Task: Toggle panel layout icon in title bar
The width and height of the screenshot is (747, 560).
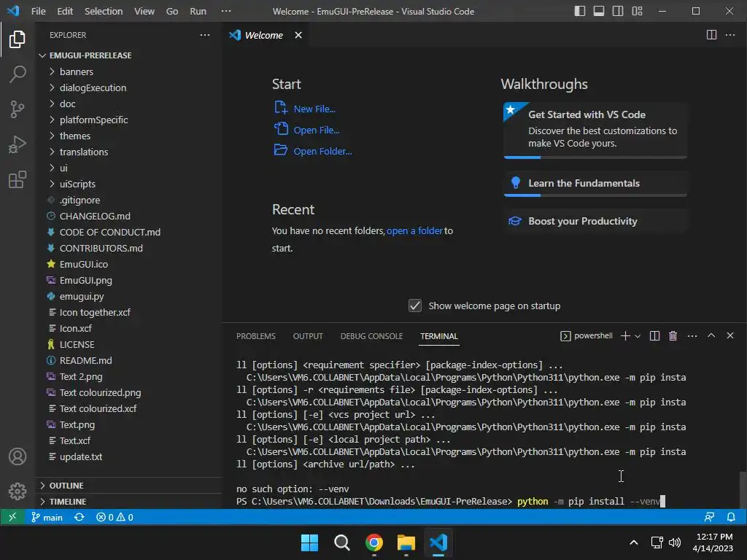Action: tap(599, 11)
